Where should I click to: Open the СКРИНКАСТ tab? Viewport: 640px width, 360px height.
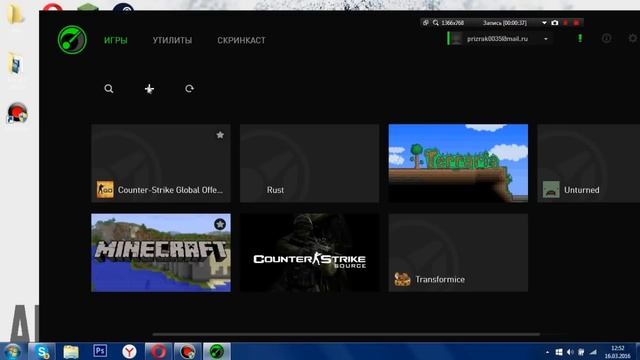coord(241,40)
